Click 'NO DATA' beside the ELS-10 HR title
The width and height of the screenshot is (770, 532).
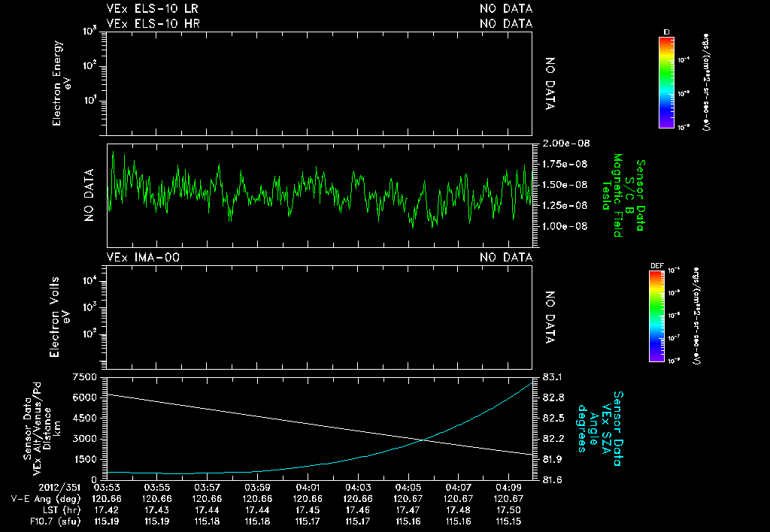point(506,23)
